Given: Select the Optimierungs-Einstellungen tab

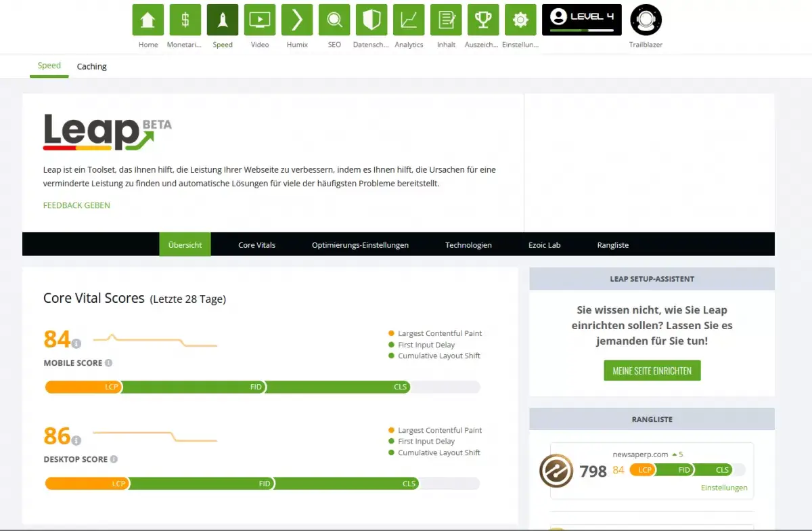Looking at the screenshot, I should [360, 245].
